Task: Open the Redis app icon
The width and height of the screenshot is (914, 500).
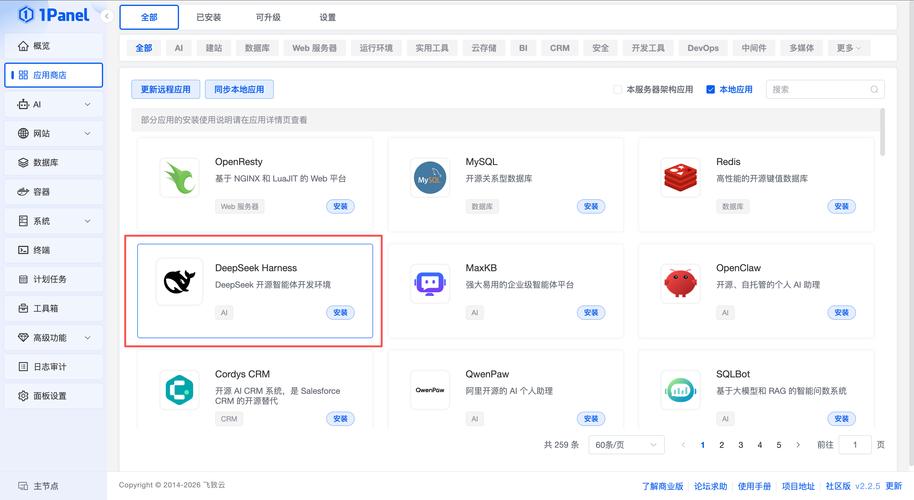Action: (x=680, y=178)
